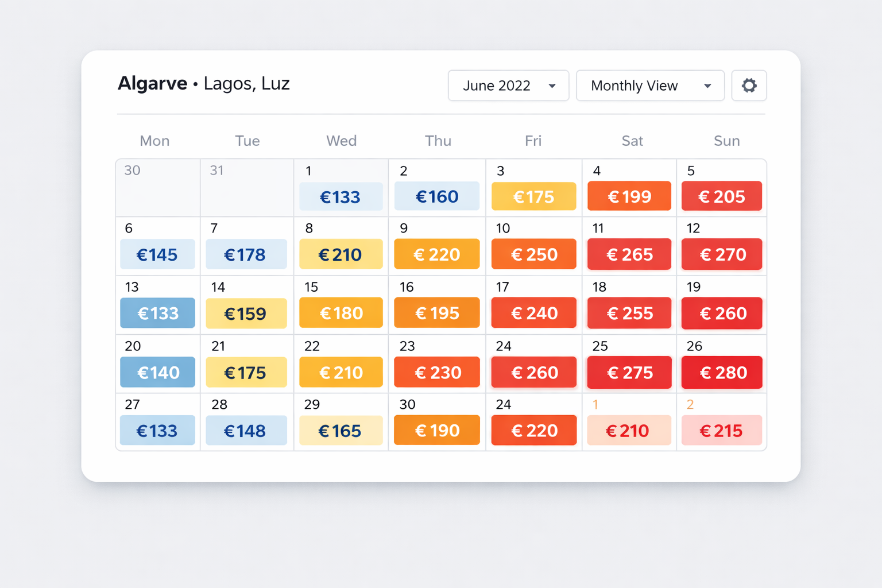Click the €175 price on June 3
The height and width of the screenshot is (588, 882).
(533, 196)
